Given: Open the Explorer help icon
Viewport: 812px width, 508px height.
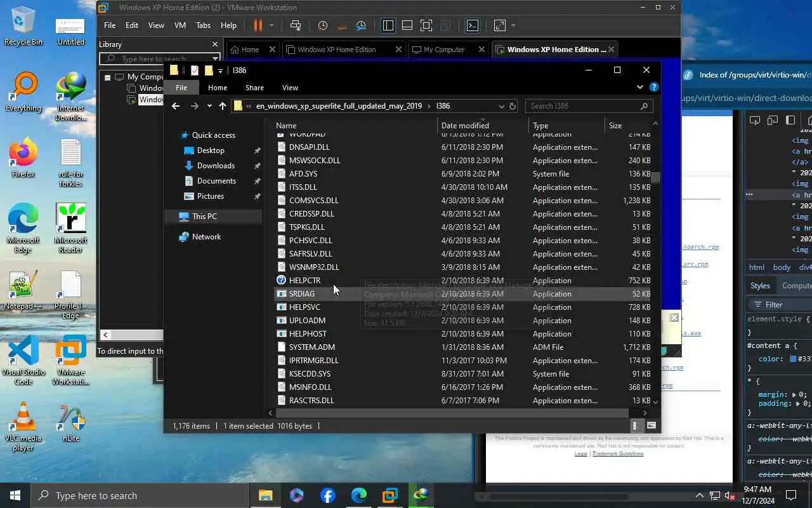Looking at the screenshot, I should (x=653, y=87).
